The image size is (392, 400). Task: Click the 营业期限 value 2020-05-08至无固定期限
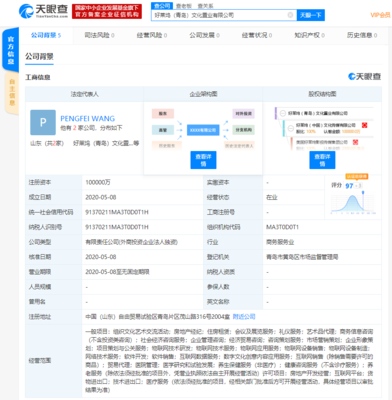point(117,272)
